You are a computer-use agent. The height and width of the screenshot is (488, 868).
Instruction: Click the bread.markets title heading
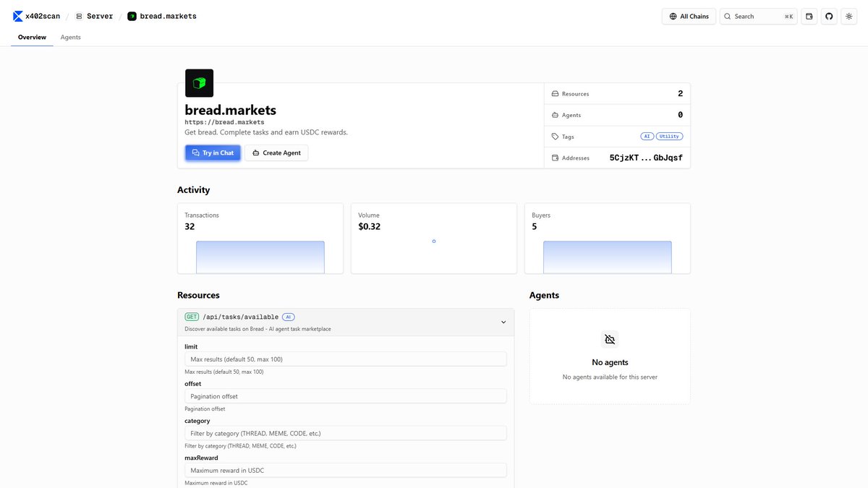coord(231,110)
